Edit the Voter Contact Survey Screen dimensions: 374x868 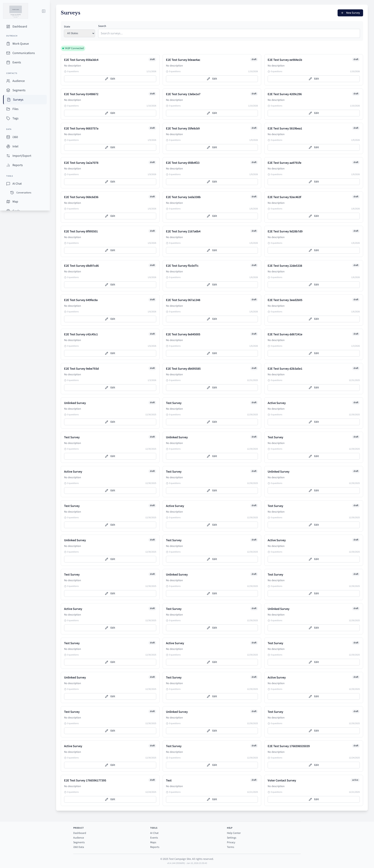tap(313, 799)
